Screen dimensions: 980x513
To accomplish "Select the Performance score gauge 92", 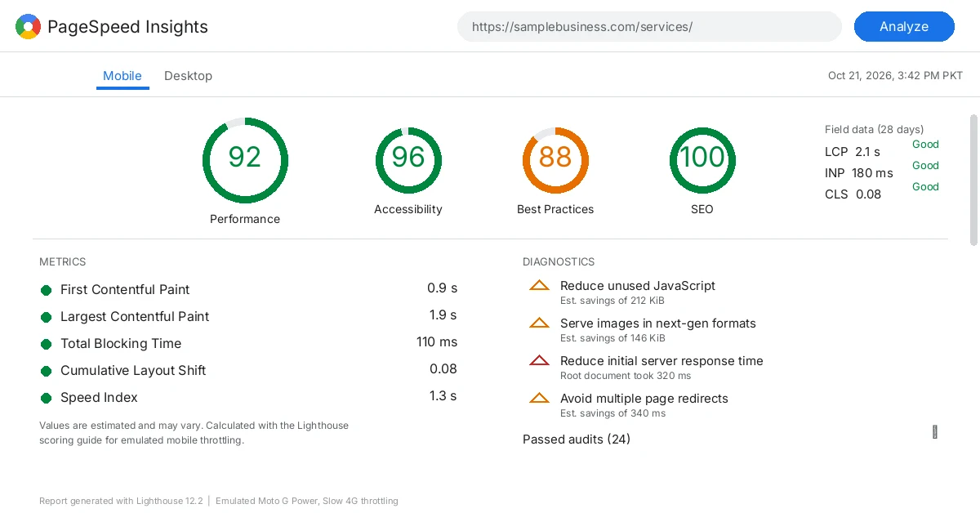I will tap(245, 160).
